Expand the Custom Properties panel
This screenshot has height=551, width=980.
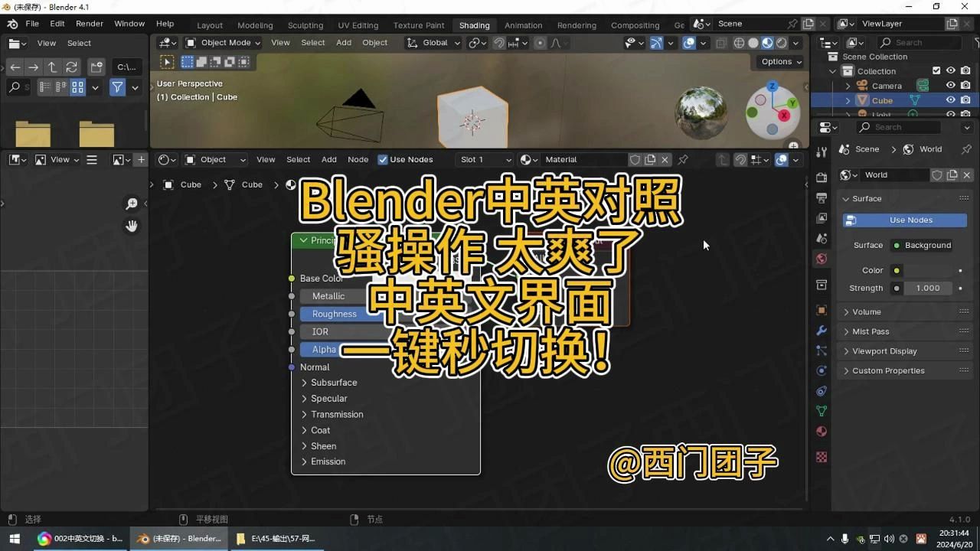pyautogui.click(x=905, y=370)
